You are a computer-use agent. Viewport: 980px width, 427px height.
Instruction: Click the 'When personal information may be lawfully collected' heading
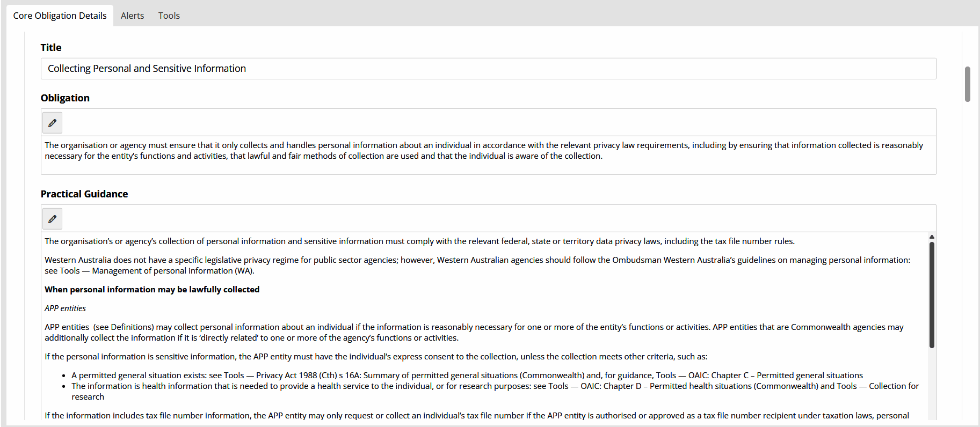coord(152,290)
